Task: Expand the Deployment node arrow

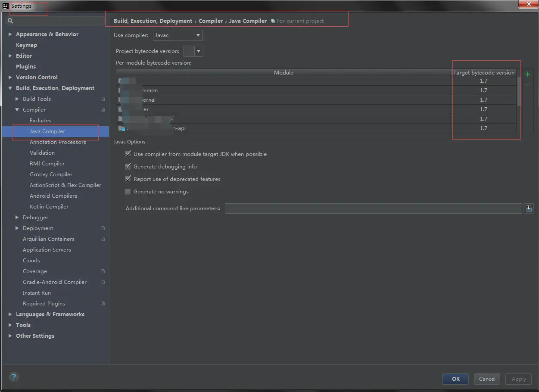Action: (17, 228)
